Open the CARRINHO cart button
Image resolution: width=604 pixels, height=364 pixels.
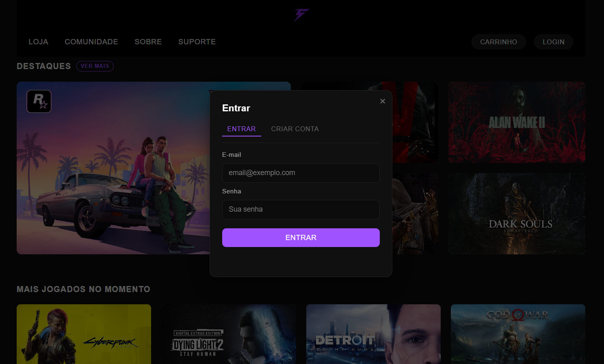click(x=498, y=42)
